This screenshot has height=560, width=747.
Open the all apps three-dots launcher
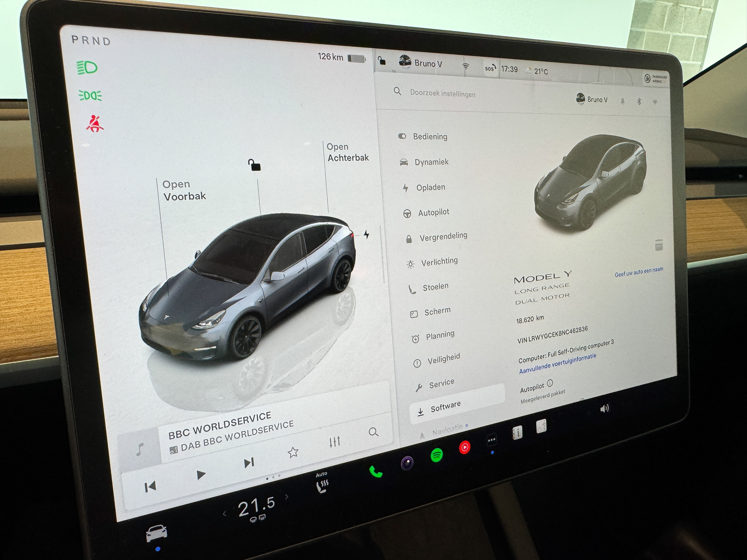pyautogui.click(x=491, y=440)
